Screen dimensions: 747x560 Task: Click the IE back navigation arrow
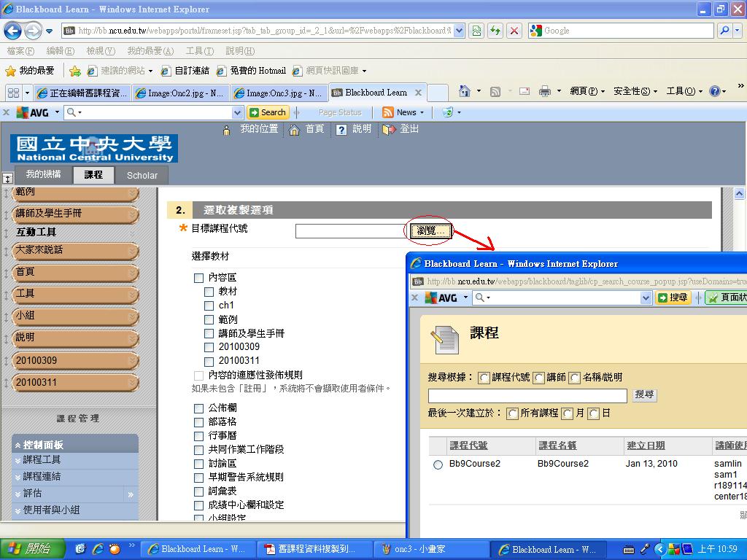(12, 31)
